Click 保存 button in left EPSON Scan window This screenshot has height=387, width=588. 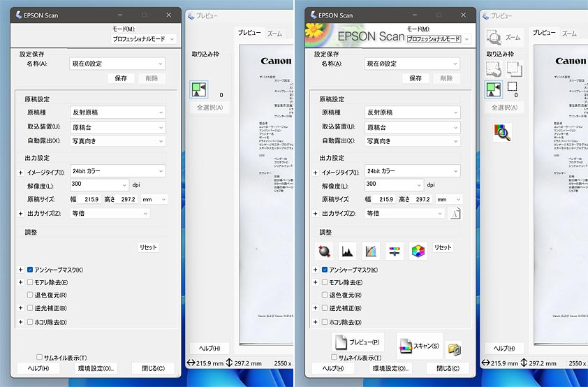(121, 78)
